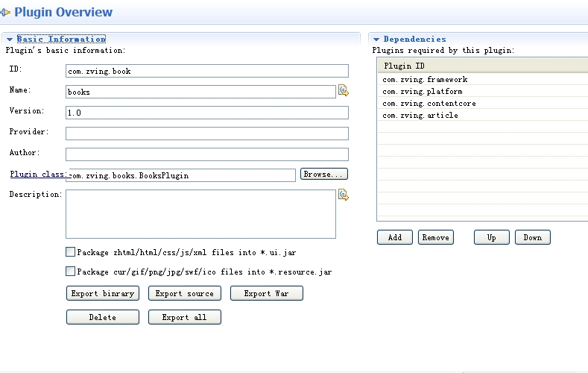Click the Export source button
Image resolution: width=588 pixels, height=373 pixels.
(x=184, y=293)
